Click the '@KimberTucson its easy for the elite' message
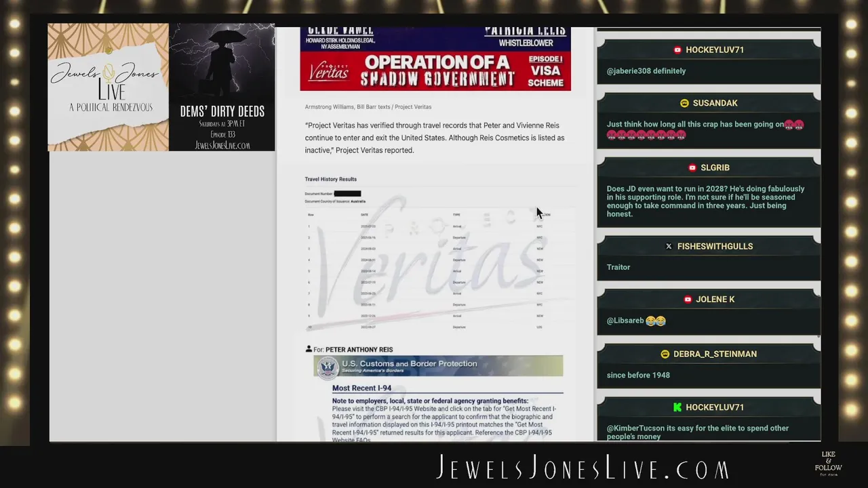The image size is (868, 488). click(x=698, y=432)
